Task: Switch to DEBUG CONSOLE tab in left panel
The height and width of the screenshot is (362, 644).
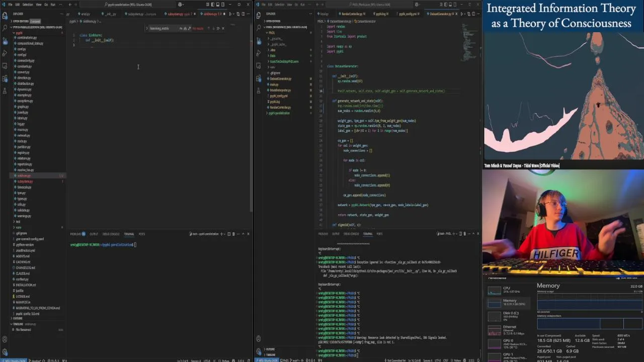Action: tap(111, 234)
